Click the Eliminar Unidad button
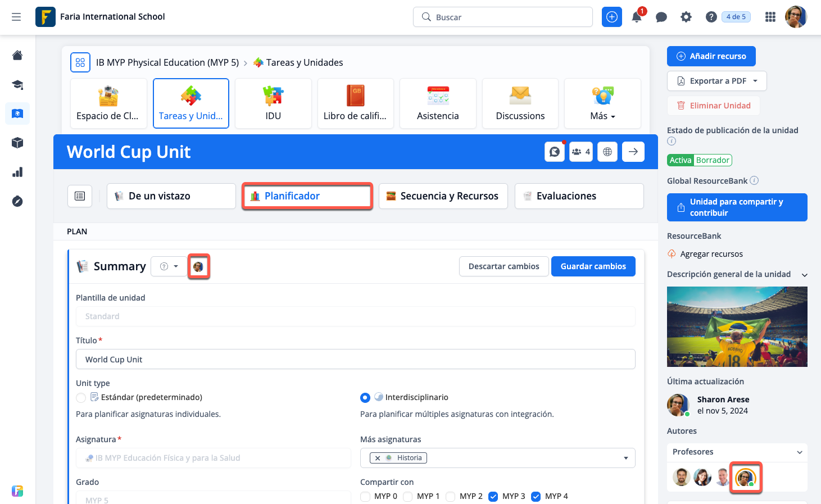Viewport: 821px width, 504px height. 713,106
